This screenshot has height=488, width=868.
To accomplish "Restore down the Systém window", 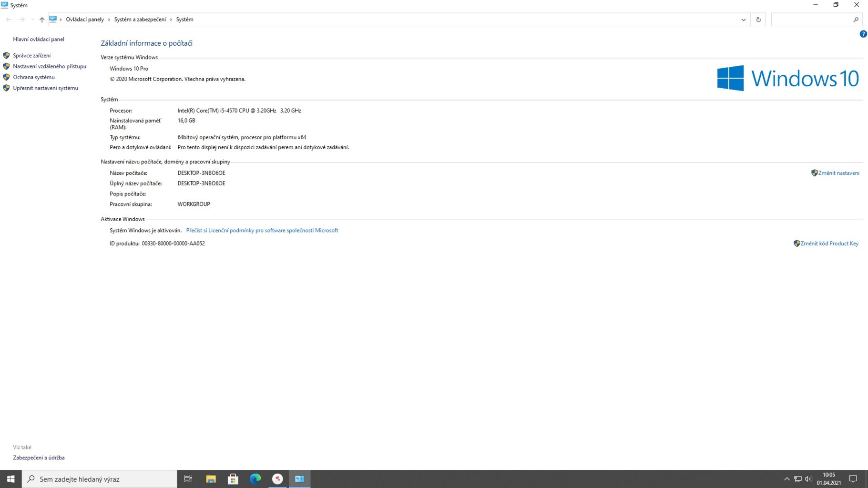I will tap(836, 5).
